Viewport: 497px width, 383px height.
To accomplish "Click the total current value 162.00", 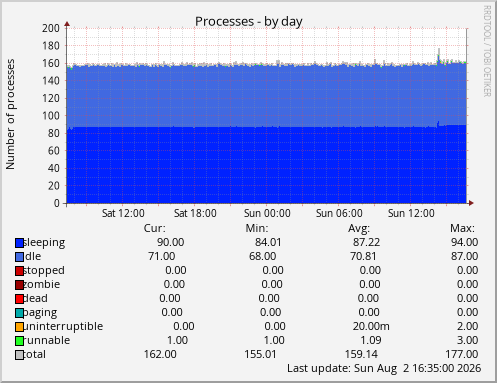I will [x=160, y=354].
